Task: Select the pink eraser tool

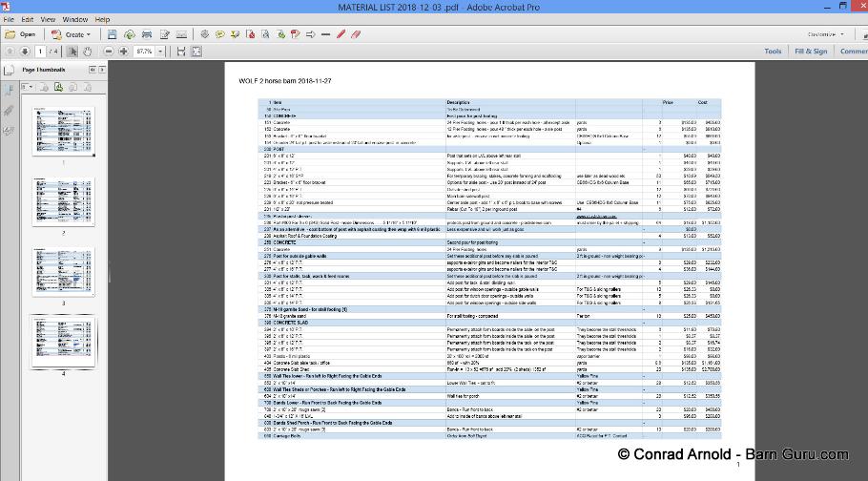Action: coord(356,34)
